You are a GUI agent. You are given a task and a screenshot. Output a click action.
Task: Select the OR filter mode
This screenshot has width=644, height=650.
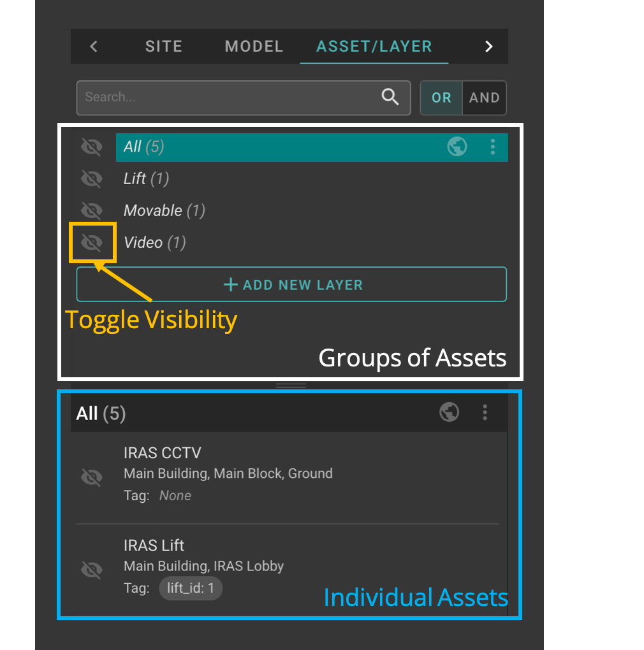pyautogui.click(x=441, y=97)
